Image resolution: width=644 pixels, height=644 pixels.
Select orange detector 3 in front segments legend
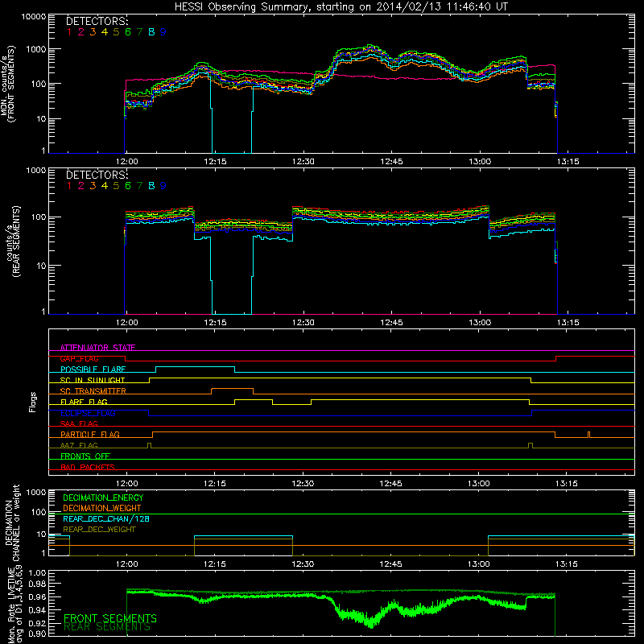coord(93,32)
